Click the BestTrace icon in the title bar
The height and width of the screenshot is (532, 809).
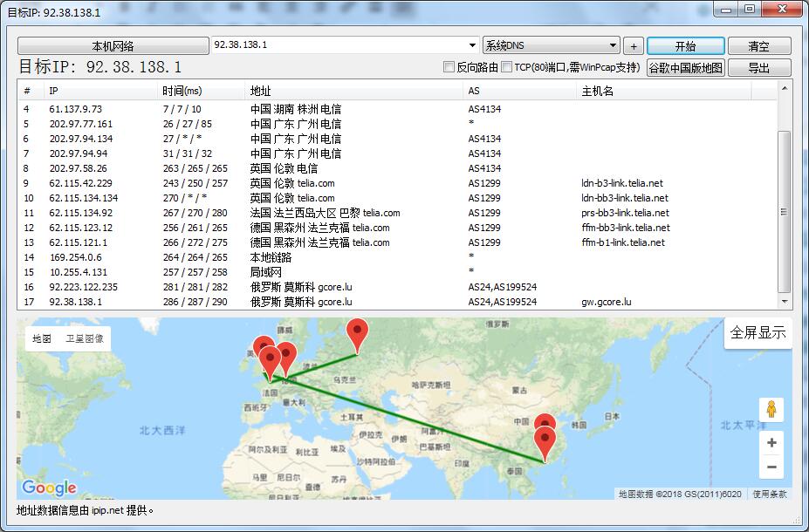[x=8, y=9]
